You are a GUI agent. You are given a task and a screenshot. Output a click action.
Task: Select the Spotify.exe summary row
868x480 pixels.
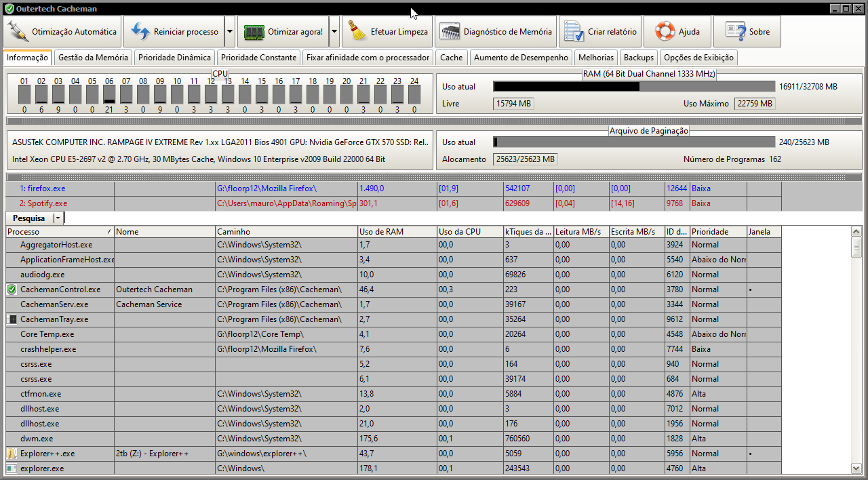pyautogui.click(x=393, y=203)
